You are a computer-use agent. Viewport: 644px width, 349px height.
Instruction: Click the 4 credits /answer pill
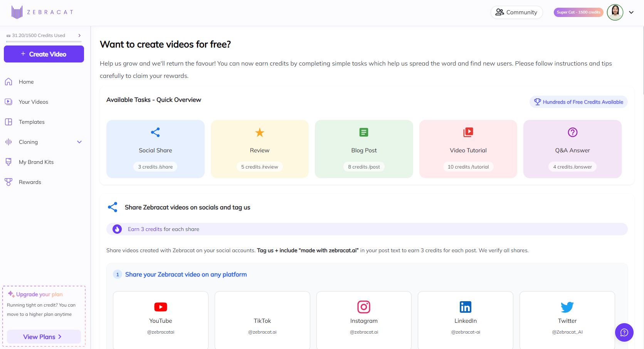point(573,167)
